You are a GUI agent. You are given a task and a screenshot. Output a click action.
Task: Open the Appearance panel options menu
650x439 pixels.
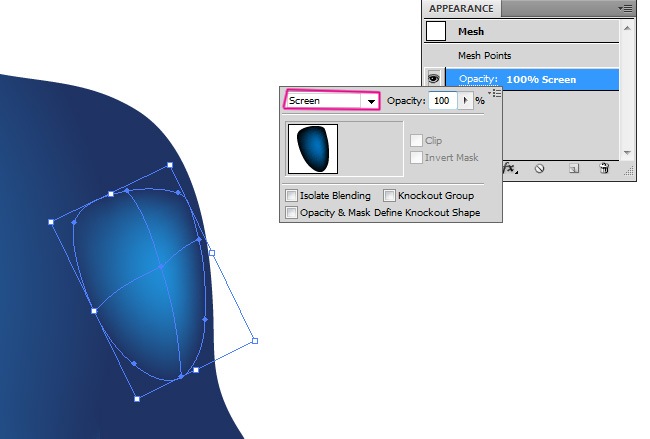tap(627, 8)
